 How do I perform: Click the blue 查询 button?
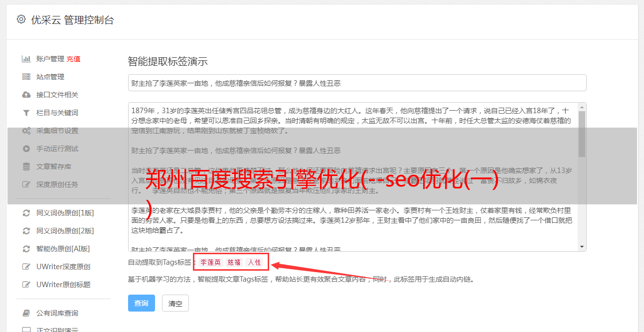[142, 303]
